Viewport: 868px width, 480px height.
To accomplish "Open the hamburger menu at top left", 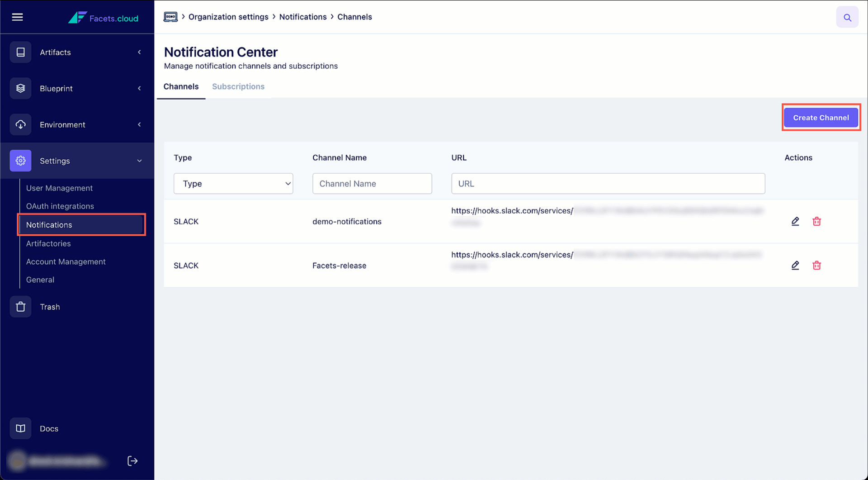I will click(x=17, y=17).
